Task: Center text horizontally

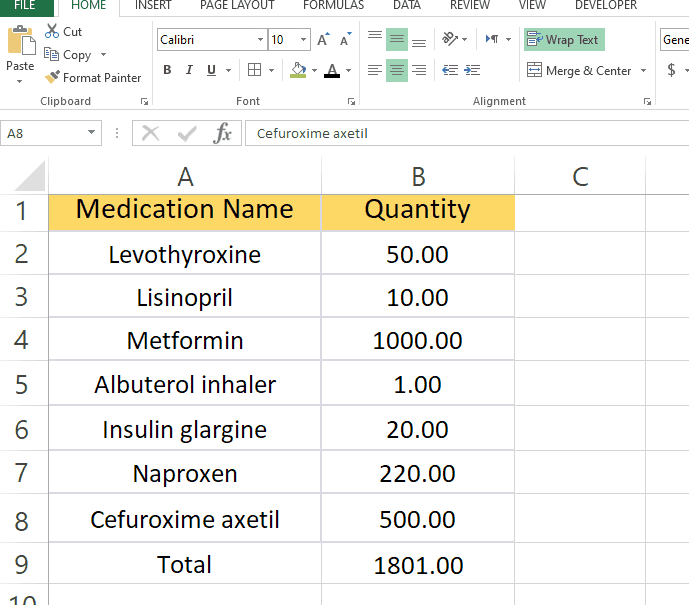Action: click(x=397, y=70)
